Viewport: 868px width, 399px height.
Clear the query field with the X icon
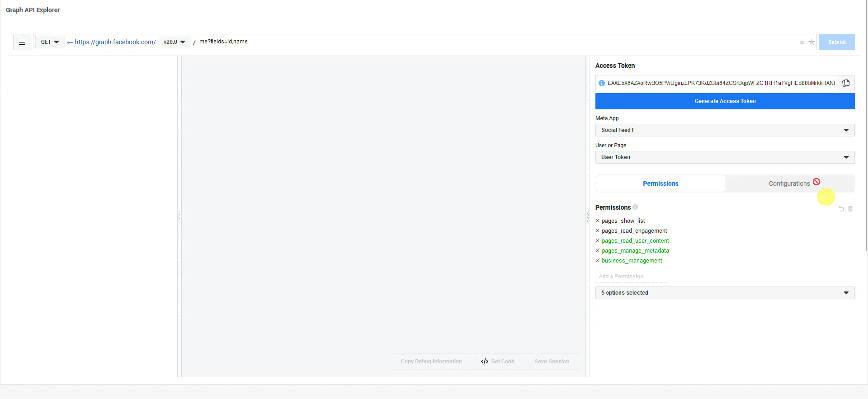(x=802, y=42)
